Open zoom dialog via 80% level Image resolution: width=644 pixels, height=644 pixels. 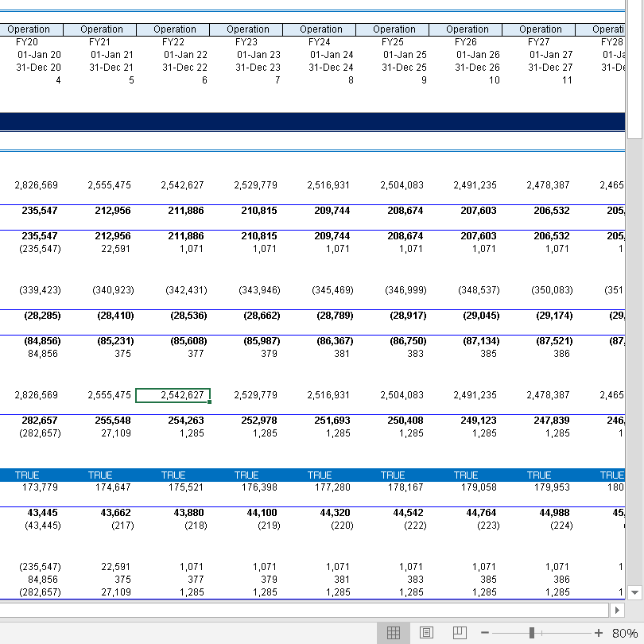click(625, 633)
